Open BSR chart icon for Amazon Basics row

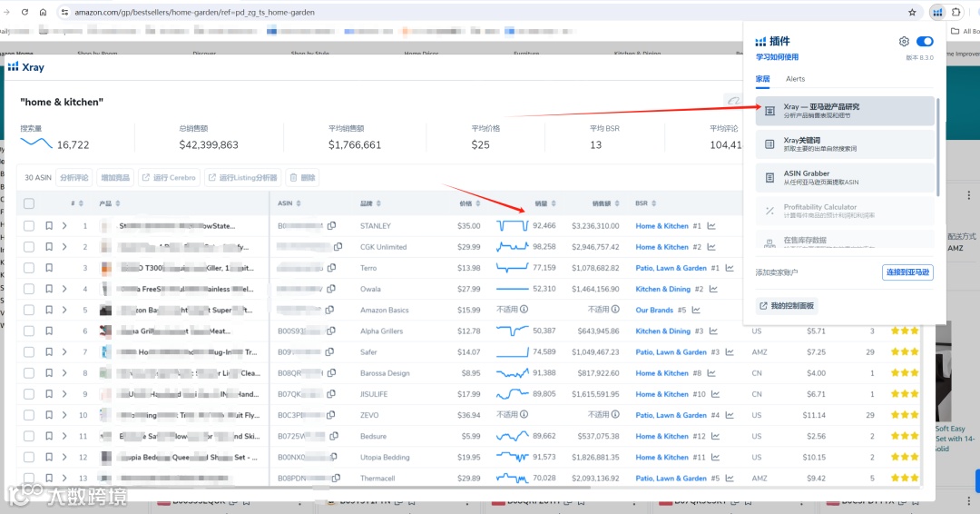pyautogui.click(x=696, y=310)
